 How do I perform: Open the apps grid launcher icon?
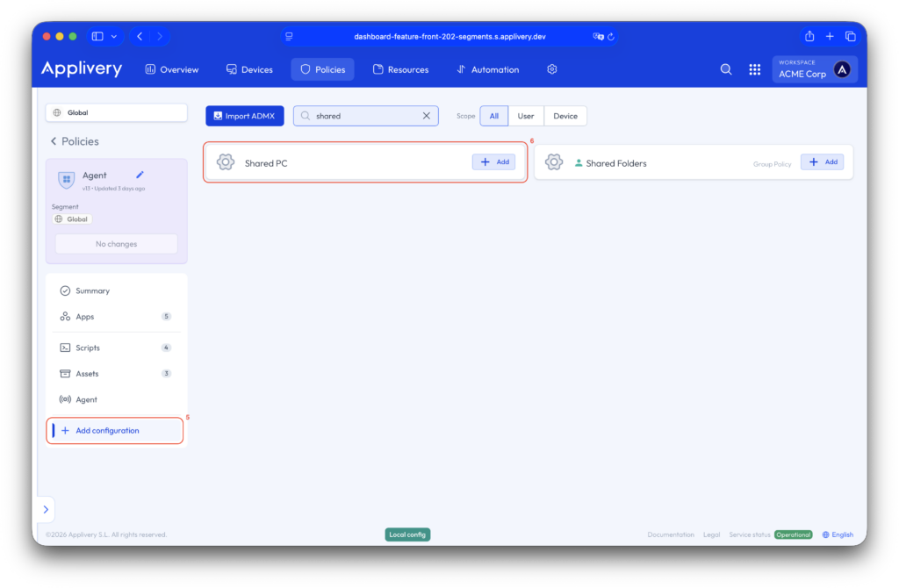point(754,69)
